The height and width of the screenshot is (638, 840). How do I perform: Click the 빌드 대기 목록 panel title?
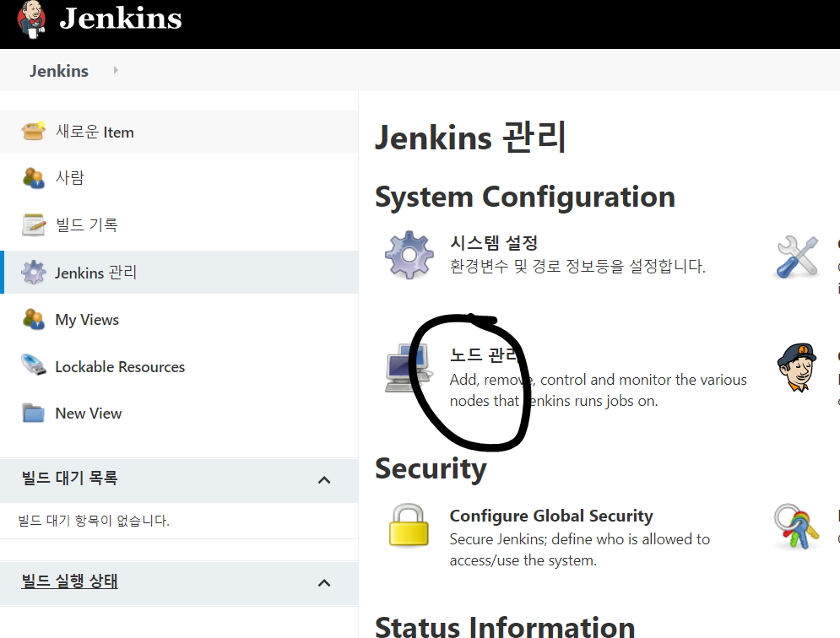point(69,478)
